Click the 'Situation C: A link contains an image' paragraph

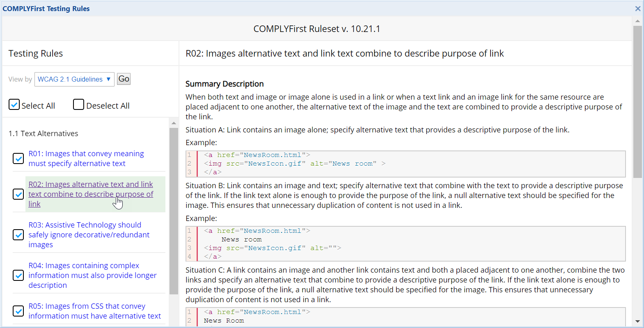[405, 285]
